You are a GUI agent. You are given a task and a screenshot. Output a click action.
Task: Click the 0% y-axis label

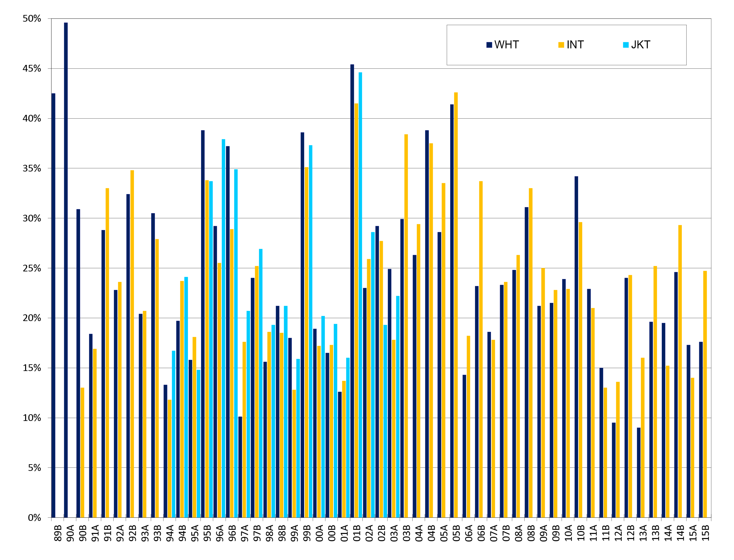click(x=34, y=518)
